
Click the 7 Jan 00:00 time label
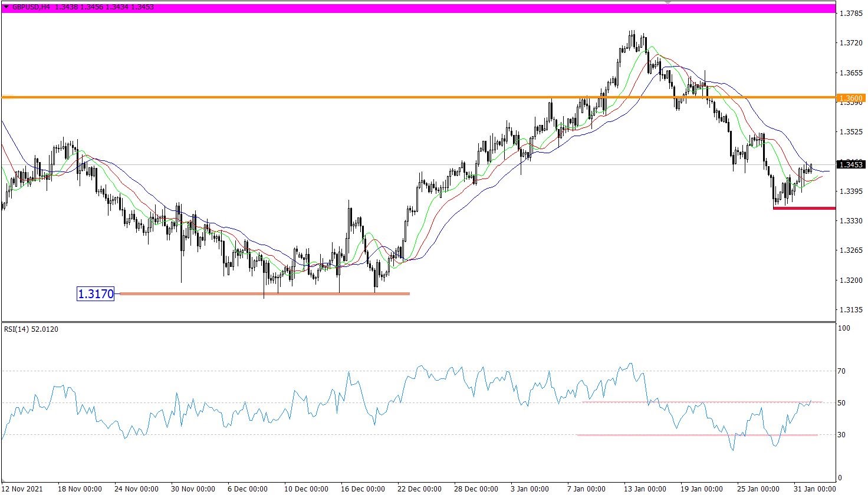(586, 489)
